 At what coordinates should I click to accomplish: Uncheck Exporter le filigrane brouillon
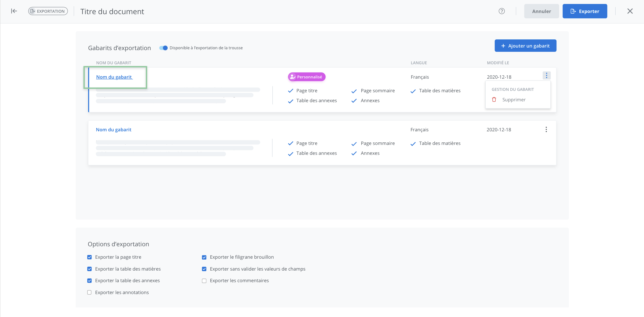coord(204,257)
